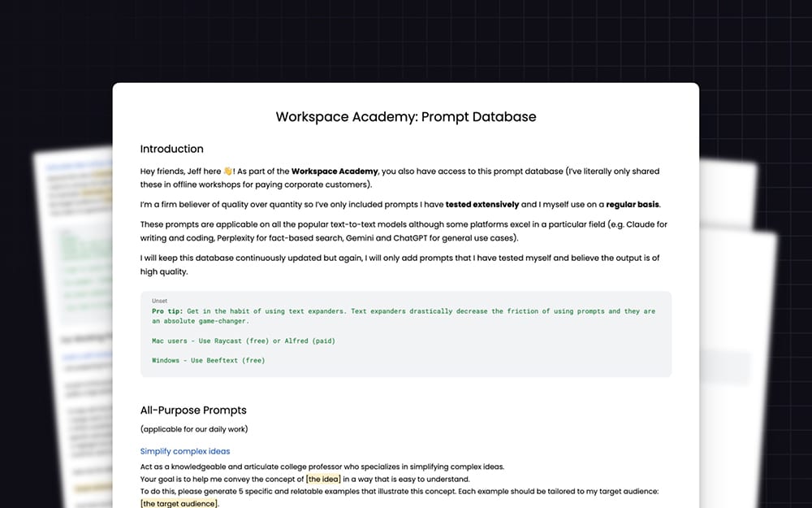The width and height of the screenshot is (812, 508).
Task: Click the bold 'Workspace Academy' text in intro
Action: [335, 171]
